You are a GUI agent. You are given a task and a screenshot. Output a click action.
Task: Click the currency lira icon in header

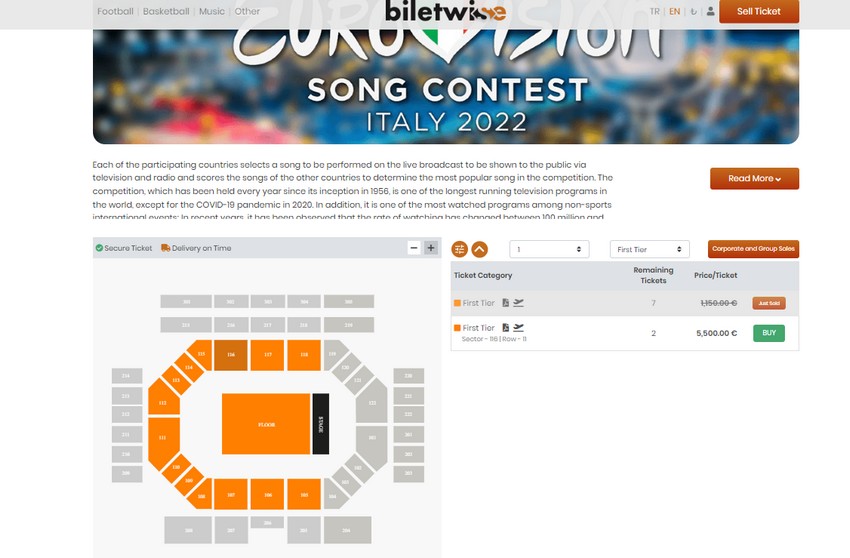tap(694, 12)
